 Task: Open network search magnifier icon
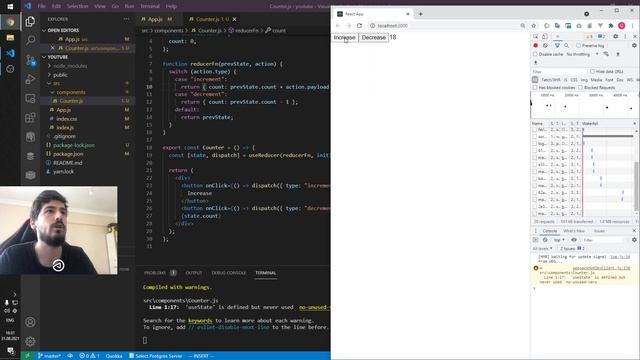click(567, 45)
